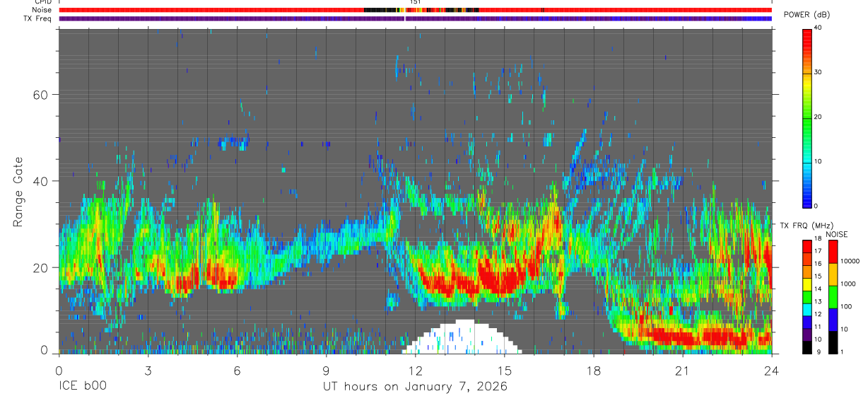This screenshot has width=868, height=401.
Task: Click the 30 tick on the power scale
Action: click(819, 72)
